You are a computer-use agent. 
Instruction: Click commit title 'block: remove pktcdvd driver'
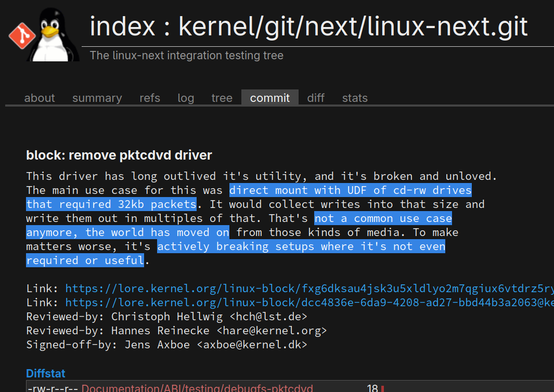(x=119, y=155)
